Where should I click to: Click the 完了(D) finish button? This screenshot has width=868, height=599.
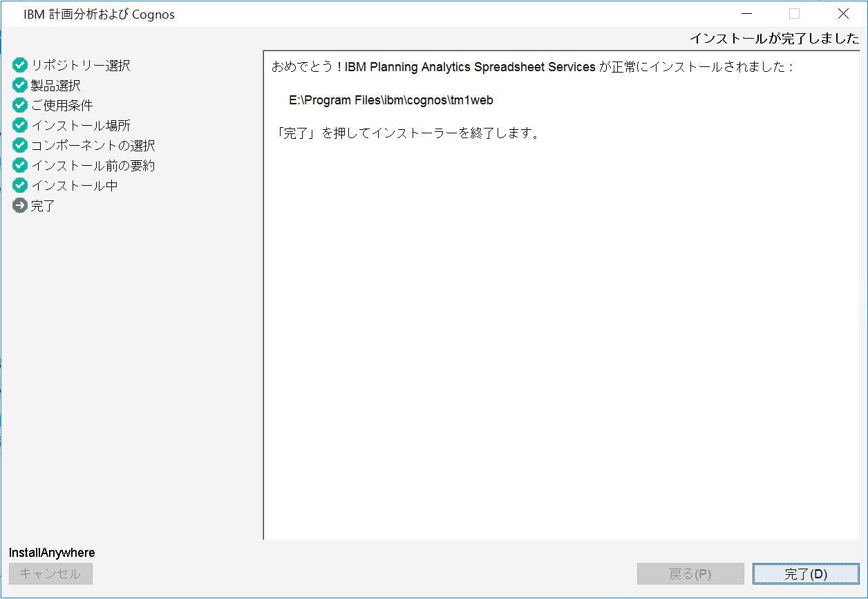coord(806,574)
